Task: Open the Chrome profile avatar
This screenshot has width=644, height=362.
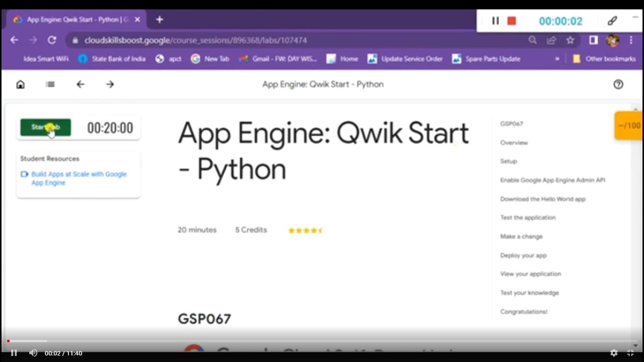Action: (612, 40)
